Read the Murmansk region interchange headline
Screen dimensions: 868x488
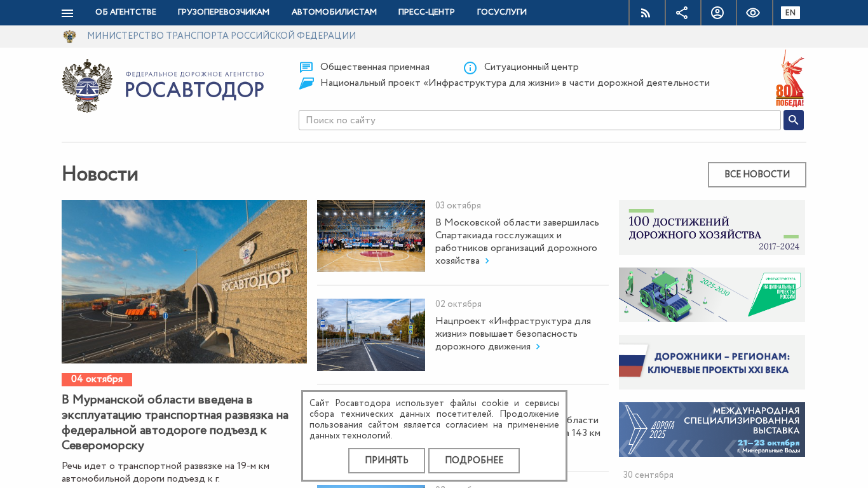pos(175,423)
